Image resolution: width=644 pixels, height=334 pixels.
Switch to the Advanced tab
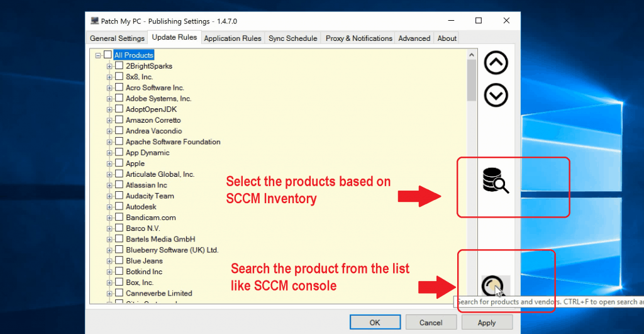tap(414, 38)
